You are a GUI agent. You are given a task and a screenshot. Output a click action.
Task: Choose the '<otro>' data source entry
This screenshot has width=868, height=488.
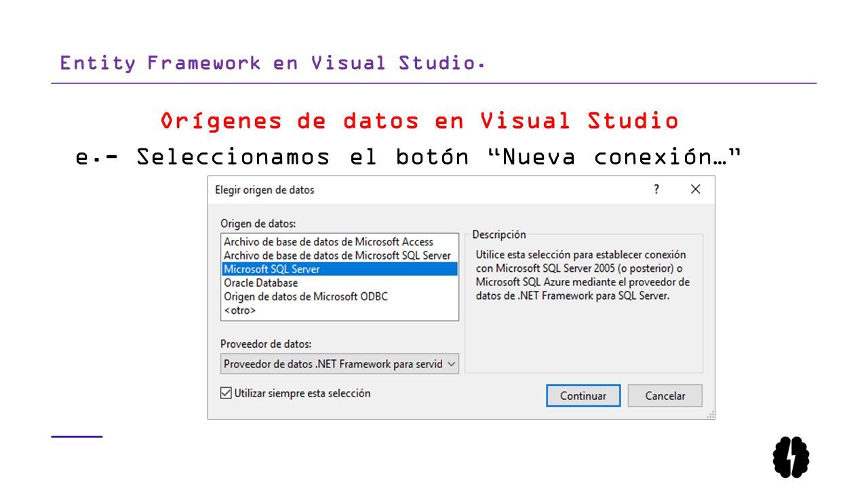tap(340, 310)
